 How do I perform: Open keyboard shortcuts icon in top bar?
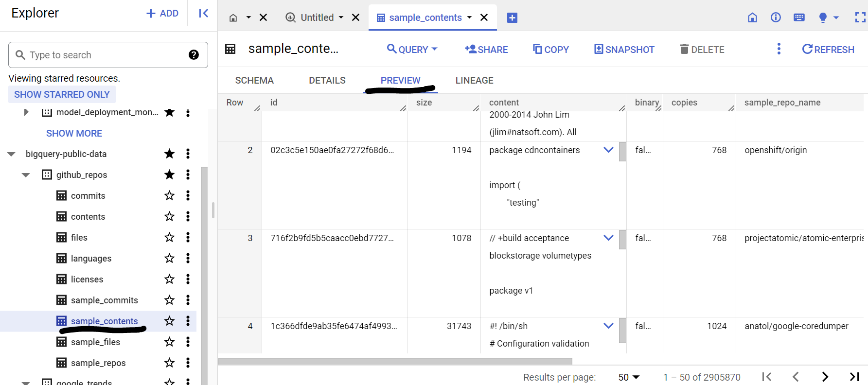pos(799,17)
